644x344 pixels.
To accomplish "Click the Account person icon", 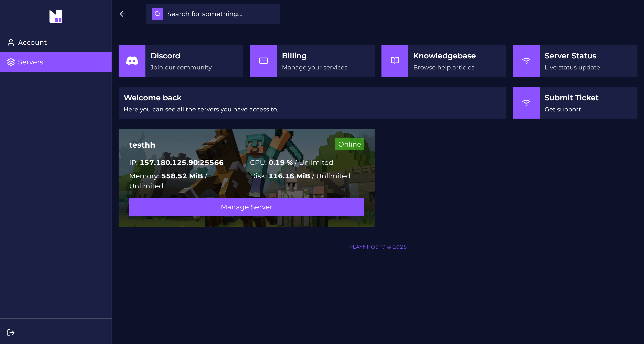I will [x=11, y=43].
